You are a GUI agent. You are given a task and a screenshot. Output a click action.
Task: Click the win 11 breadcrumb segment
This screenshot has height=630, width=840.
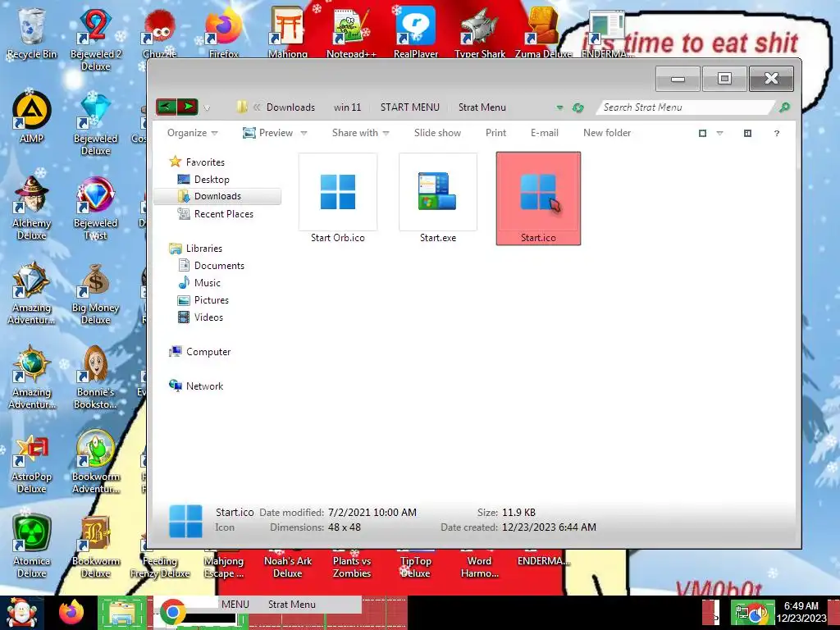pos(347,107)
